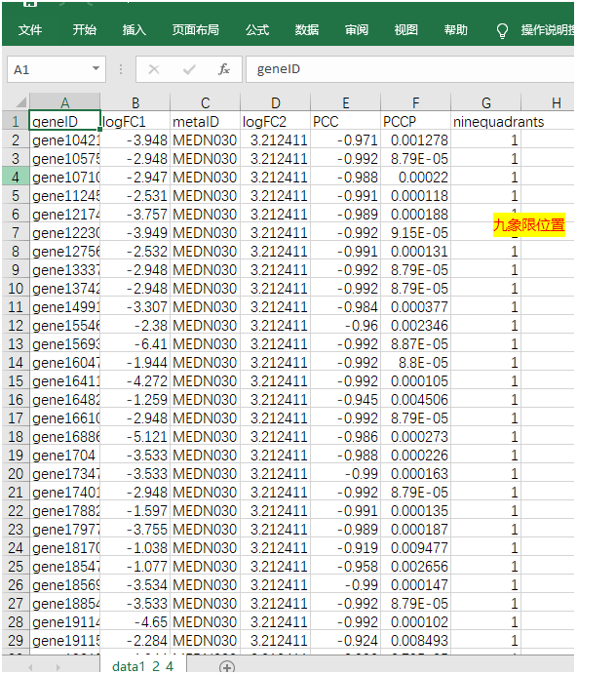This screenshot has height=675, width=616.
Task: Switch to the 视图 ribbon tab
Action: [406, 29]
